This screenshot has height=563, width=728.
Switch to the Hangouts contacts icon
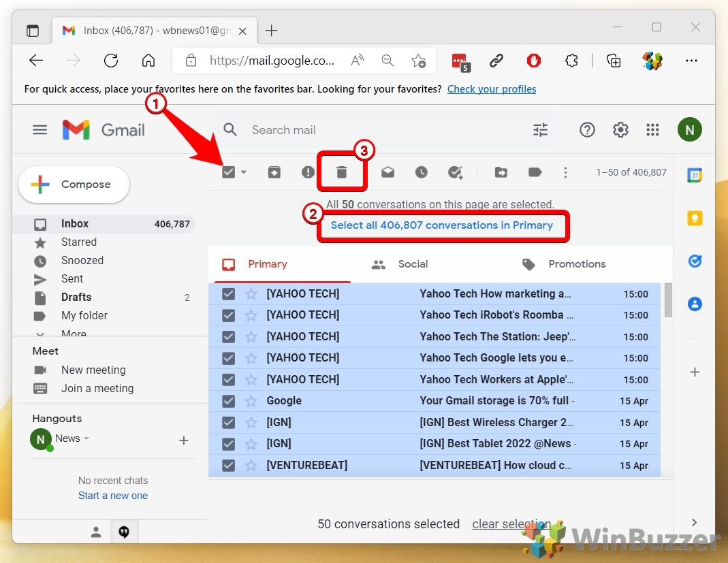point(96,532)
